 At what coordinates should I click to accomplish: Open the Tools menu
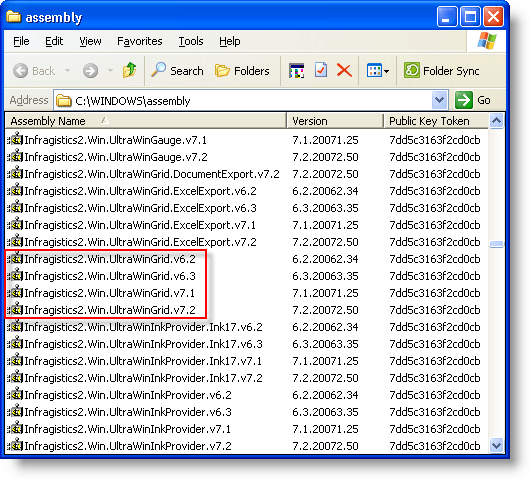(x=191, y=41)
